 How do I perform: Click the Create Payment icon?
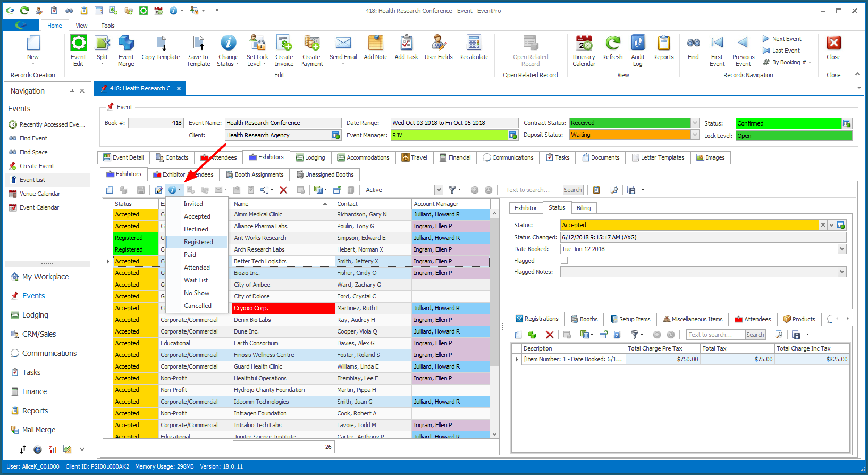311,51
